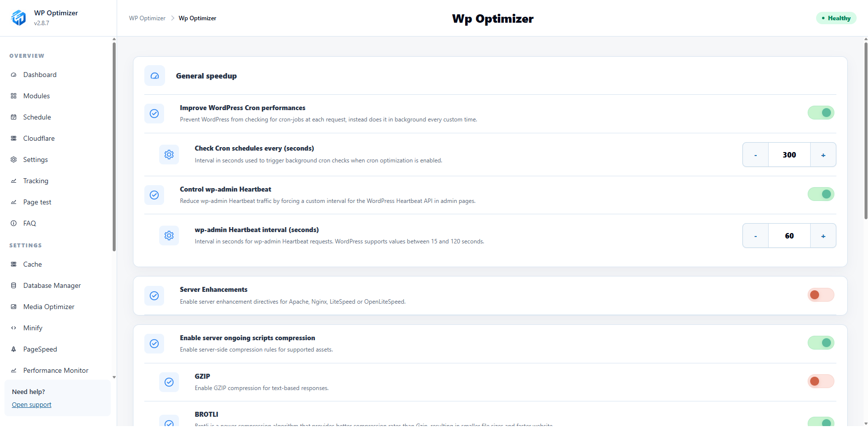Click the Cron interval value field showing 300
Screen dimensions: 868x434
tap(789, 155)
